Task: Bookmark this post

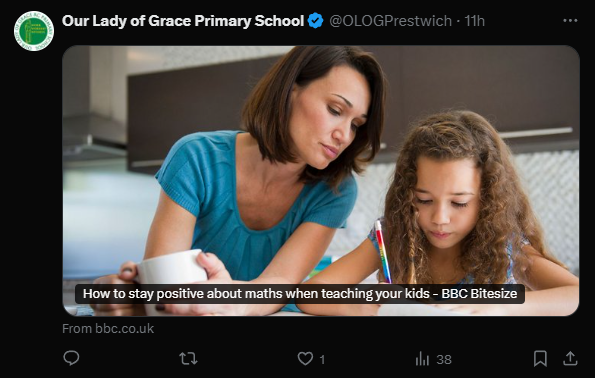Action: point(540,358)
